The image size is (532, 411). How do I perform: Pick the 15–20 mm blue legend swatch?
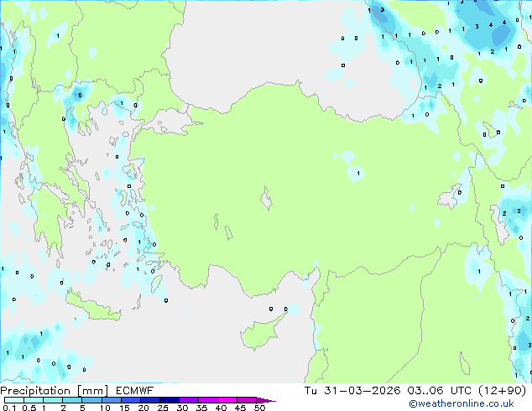(130, 400)
